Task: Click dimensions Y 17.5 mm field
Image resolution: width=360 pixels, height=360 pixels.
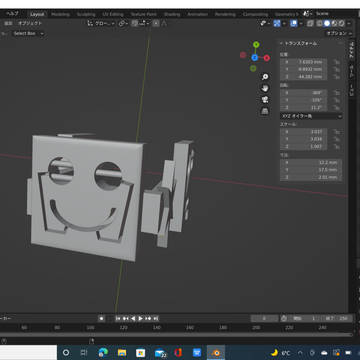Action: tap(311, 170)
